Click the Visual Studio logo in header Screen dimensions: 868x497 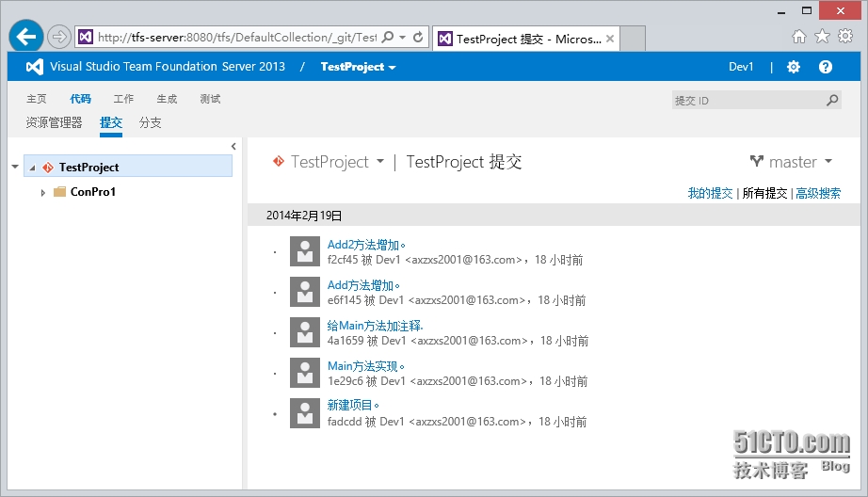(x=34, y=67)
